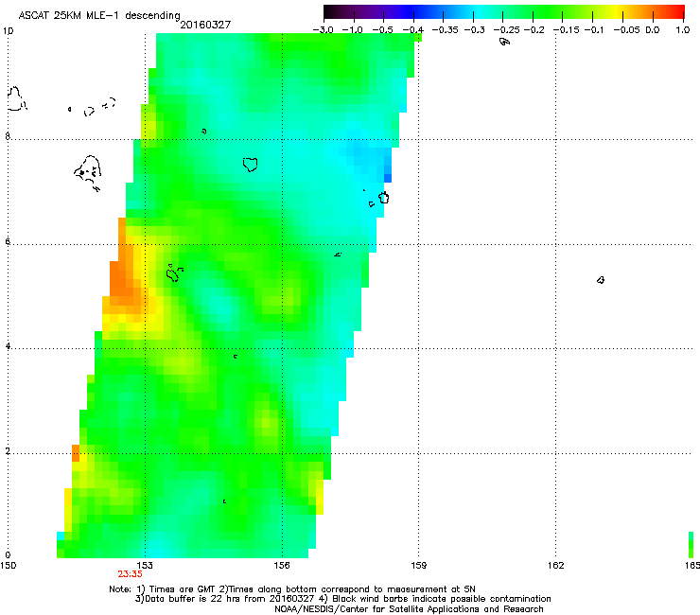Viewport: 700px width, 615px height.
Task: Select the latitude axis label '6'
Action: tap(8, 241)
